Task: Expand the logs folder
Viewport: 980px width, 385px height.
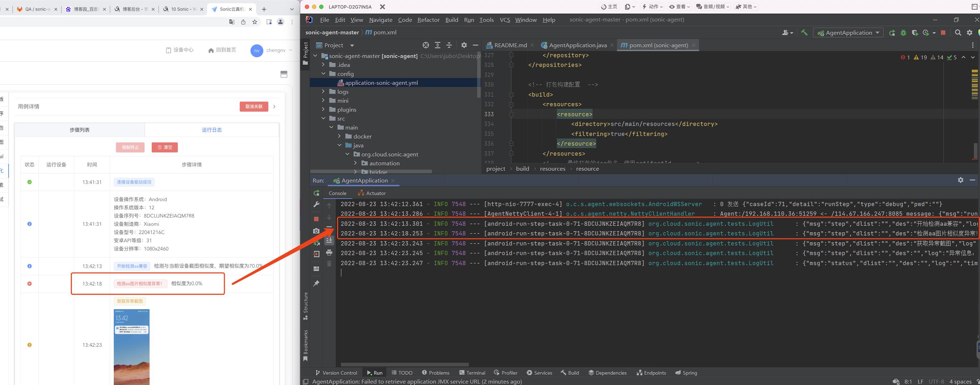Action: coord(323,92)
